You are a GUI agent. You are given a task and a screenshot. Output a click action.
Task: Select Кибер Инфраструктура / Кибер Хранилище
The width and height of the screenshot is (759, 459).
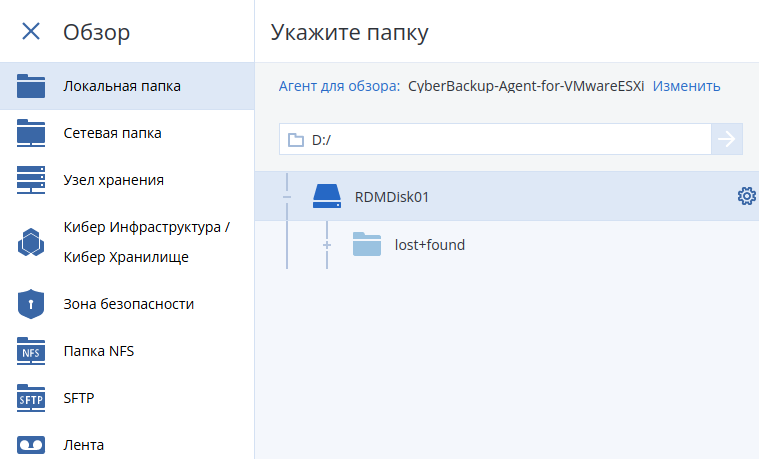(x=127, y=242)
